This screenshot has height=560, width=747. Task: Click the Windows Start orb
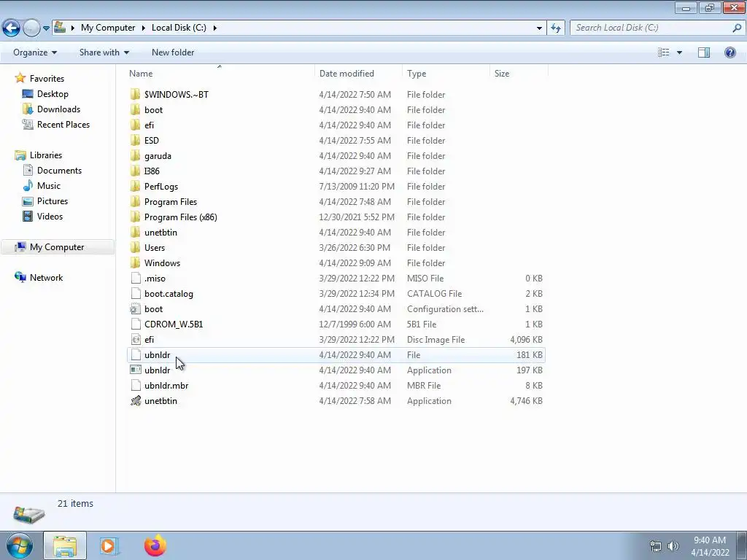pos(20,545)
